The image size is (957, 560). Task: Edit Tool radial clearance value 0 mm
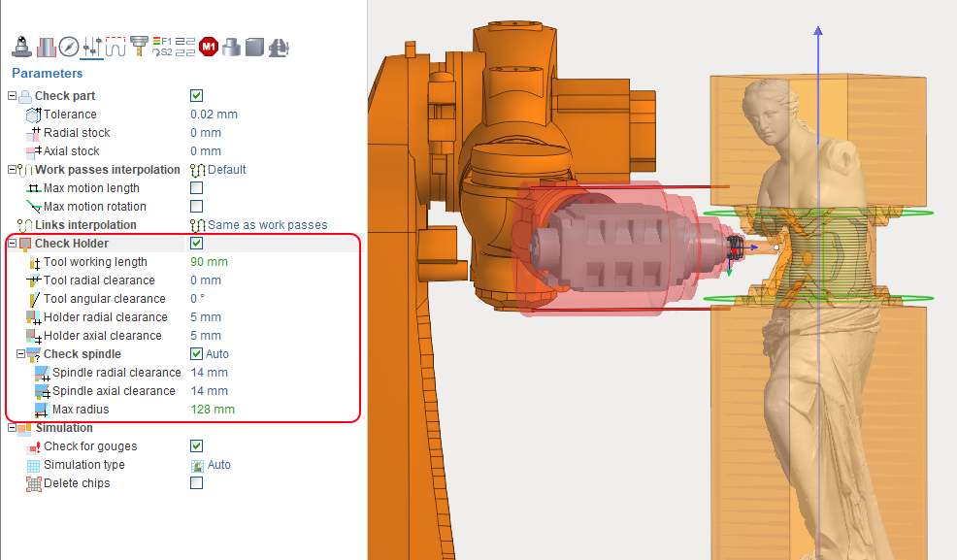point(206,280)
